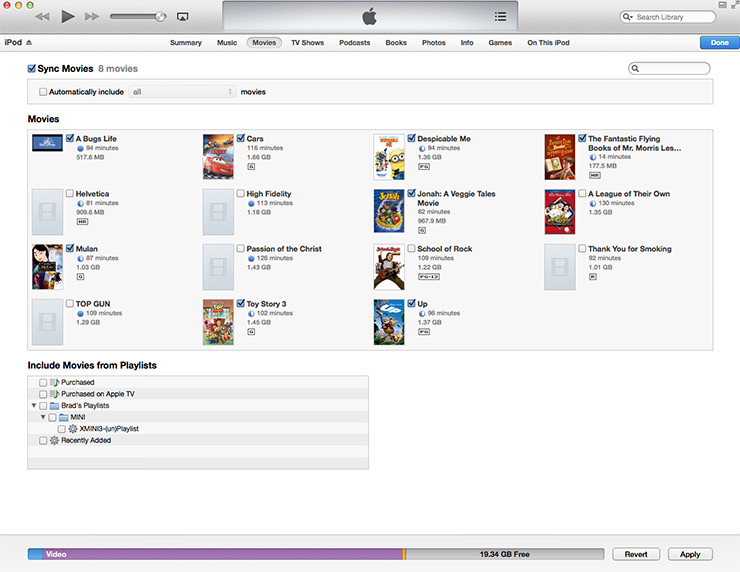
Task: Click the A Bugs Life thumbnail
Action: (47, 143)
